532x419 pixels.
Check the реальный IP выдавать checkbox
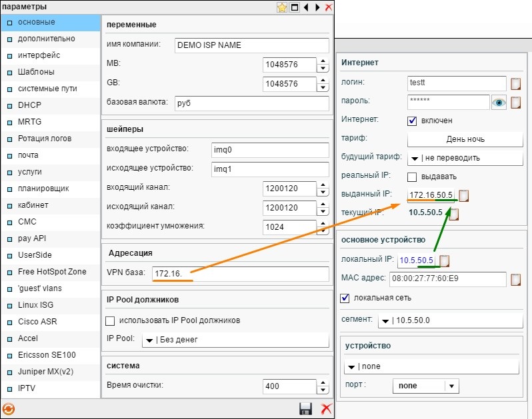coord(412,177)
